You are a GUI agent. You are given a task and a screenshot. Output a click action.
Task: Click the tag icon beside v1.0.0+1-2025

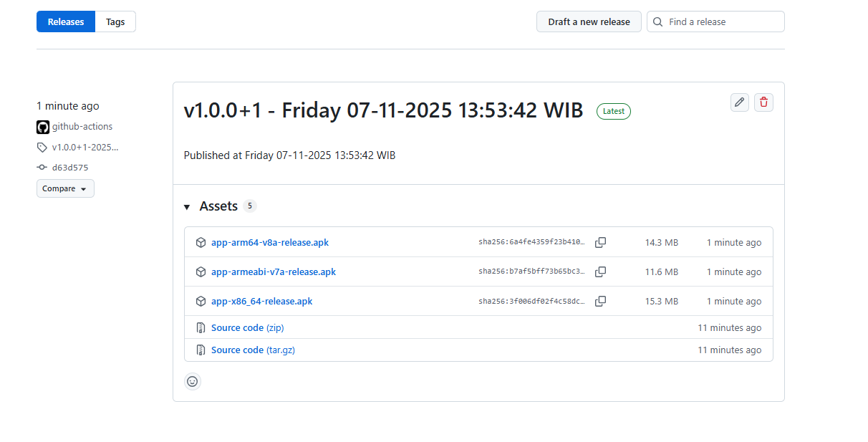42,148
